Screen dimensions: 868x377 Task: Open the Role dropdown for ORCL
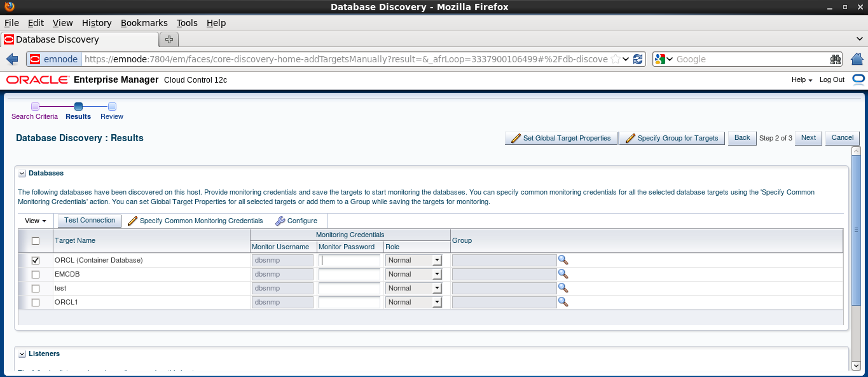click(x=413, y=260)
